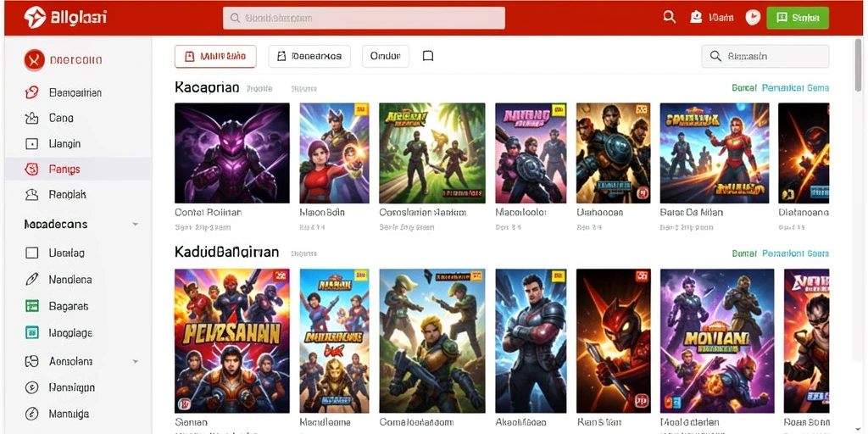Open the green Bagaret sidebar icon
Screen dimensions: 868x434
tap(32, 306)
